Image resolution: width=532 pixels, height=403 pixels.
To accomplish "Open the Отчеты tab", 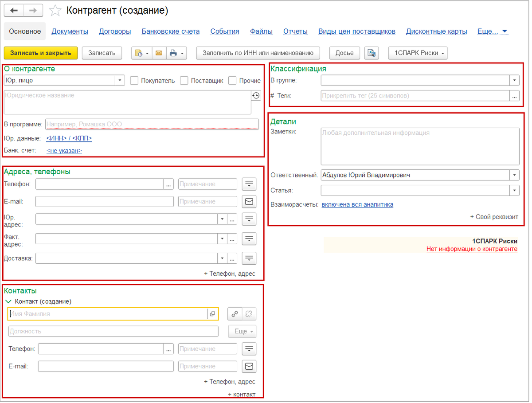I will coord(296,31).
